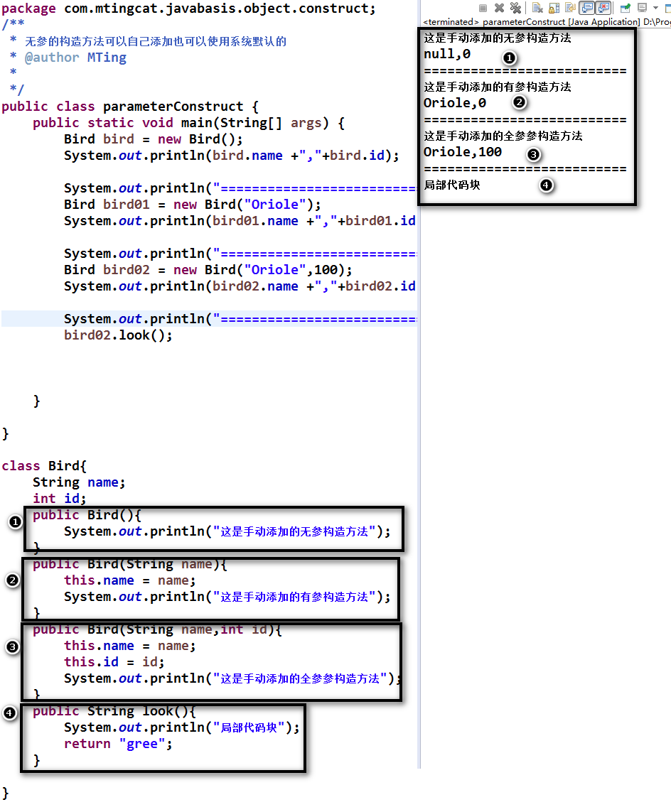Image resolution: width=671 pixels, height=812 pixels.
Task: Click the println line printing bird01.name
Action: [x=240, y=221]
